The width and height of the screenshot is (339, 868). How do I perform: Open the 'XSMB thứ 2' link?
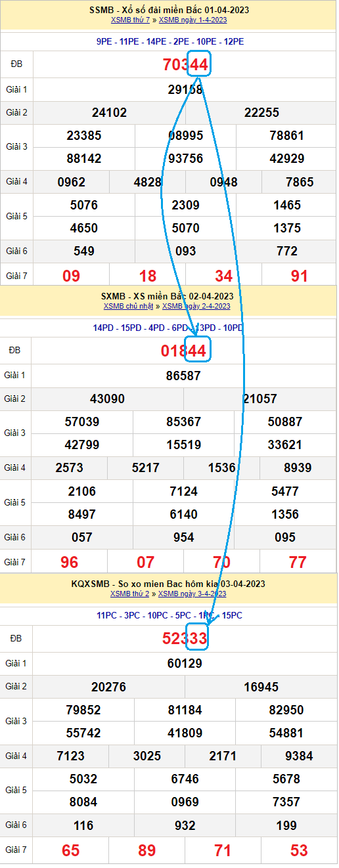coord(130,594)
